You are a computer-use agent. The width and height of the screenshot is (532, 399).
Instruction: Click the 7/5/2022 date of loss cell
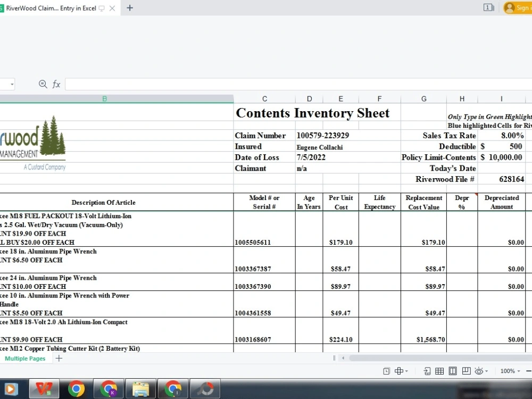coord(348,157)
